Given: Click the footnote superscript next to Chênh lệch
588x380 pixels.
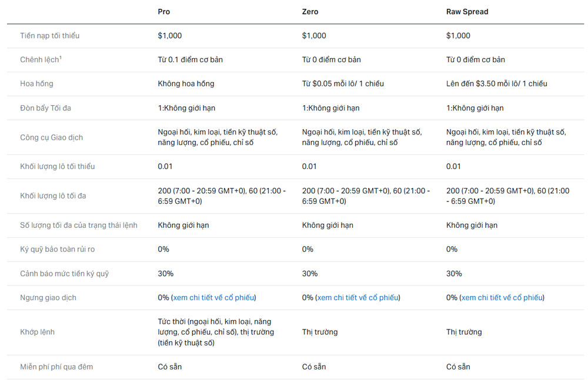Looking at the screenshot, I should [x=61, y=58].
